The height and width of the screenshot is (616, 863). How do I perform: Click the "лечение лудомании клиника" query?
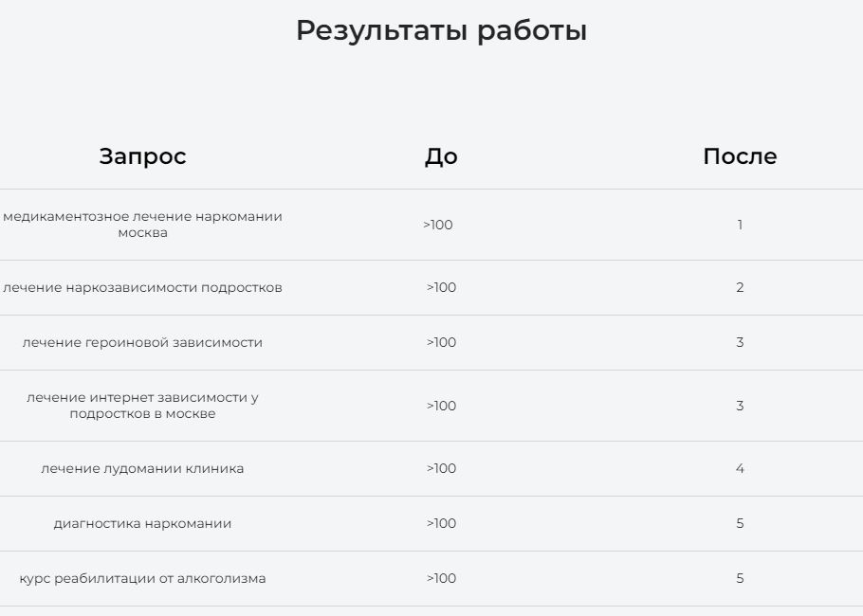(142, 468)
